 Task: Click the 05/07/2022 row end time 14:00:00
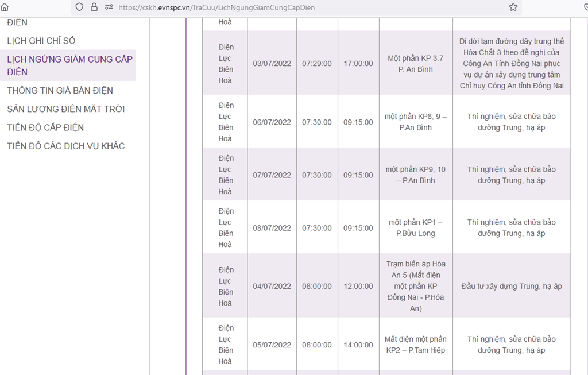coord(358,345)
